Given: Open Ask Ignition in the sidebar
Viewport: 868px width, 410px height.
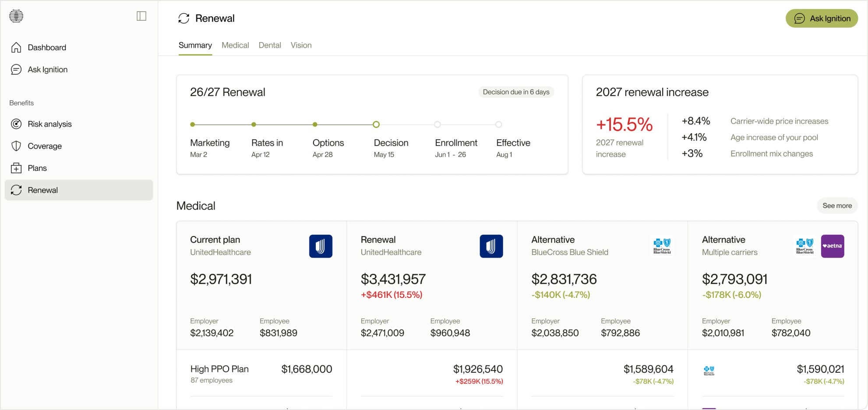Looking at the screenshot, I should click(79, 70).
